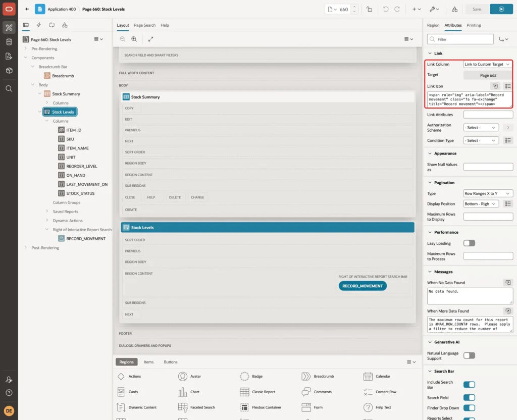Screen dimensions: 517x420
Task: Click the property Filter field
Action: pyautogui.click(x=460, y=39)
